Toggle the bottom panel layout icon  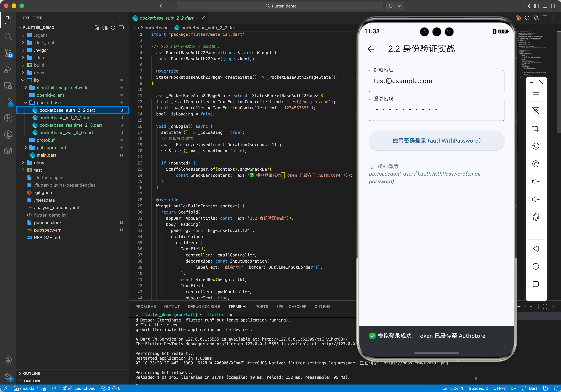coord(545,6)
